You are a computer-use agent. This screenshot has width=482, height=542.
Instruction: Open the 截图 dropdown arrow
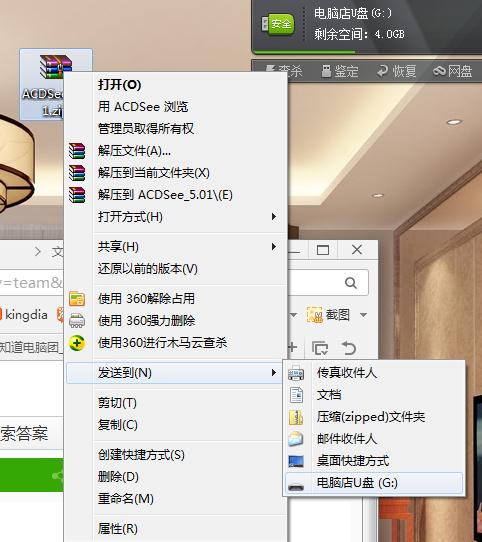(x=363, y=315)
